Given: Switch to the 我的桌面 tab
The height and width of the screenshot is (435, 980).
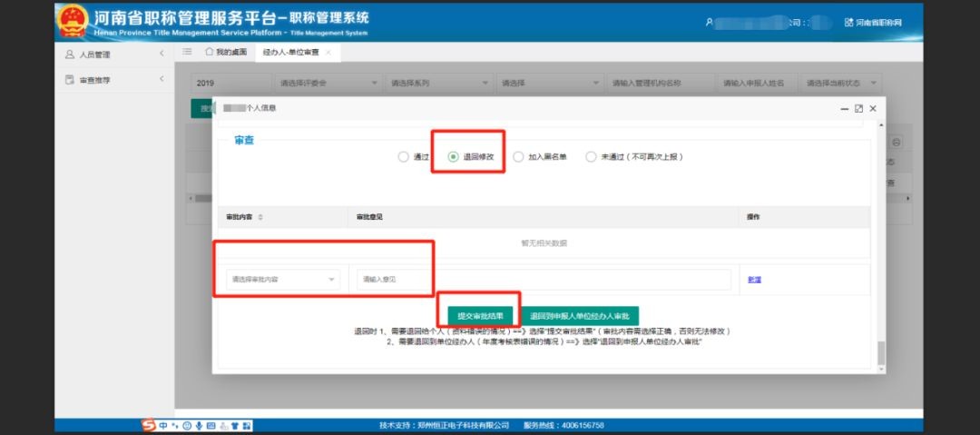Looking at the screenshot, I should 226,52.
